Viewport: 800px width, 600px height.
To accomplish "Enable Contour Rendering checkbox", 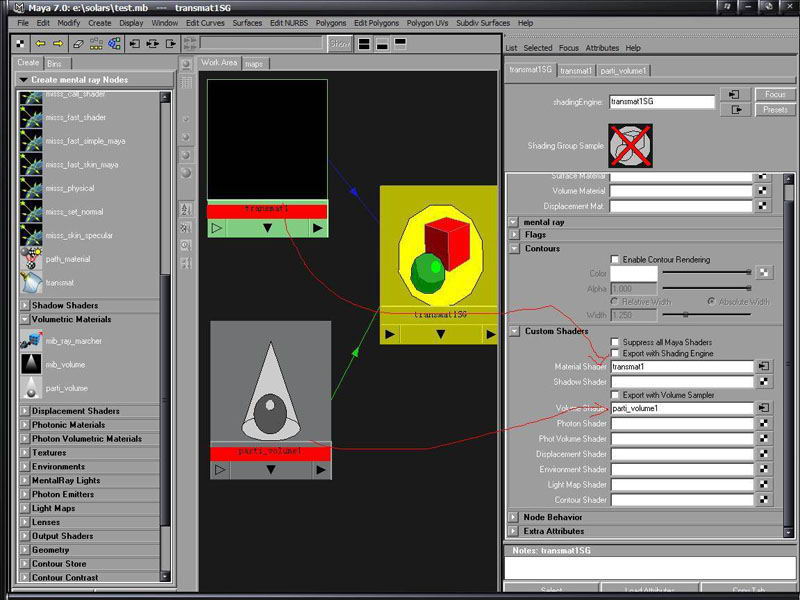I will click(615, 260).
